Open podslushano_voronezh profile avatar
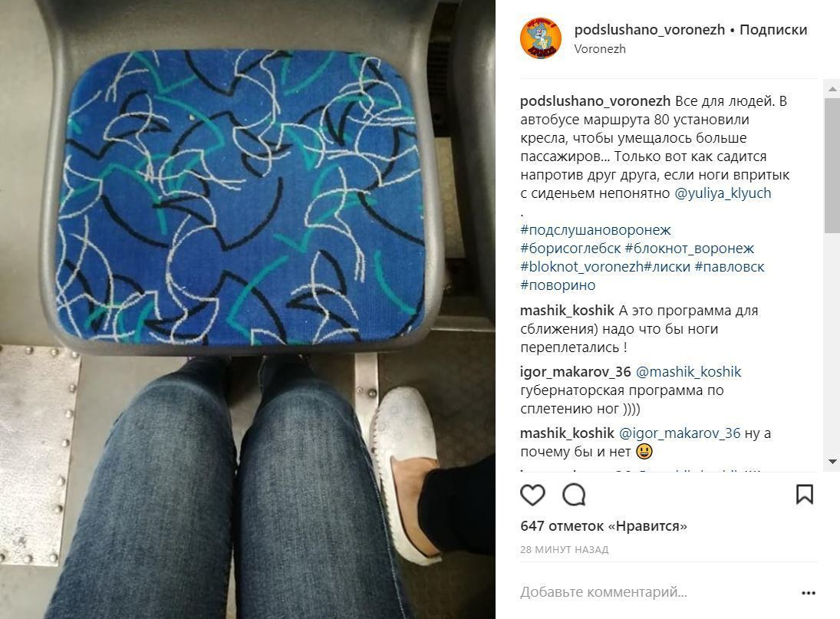The width and height of the screenshot is (840, 619). tap(541, 38)
